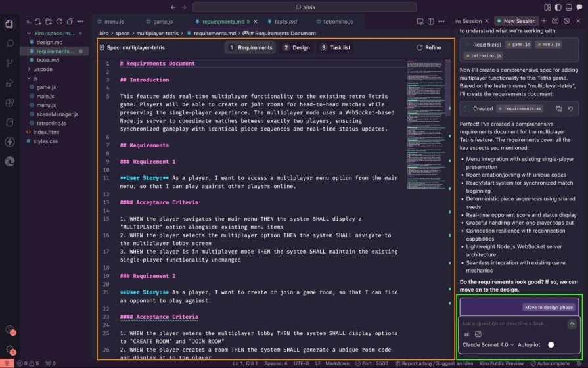This screenshot has height=368, width=588.
Task: Open Source Control view in activity bar
Action: tap(10, 63)
